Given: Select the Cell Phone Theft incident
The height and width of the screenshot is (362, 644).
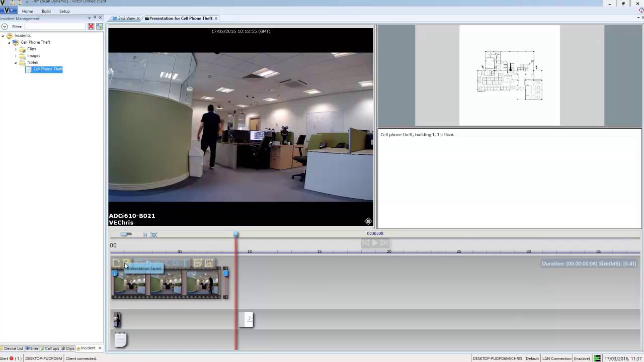Looking at the screenshot, I should pyautogui.click(x=35, y=42).
